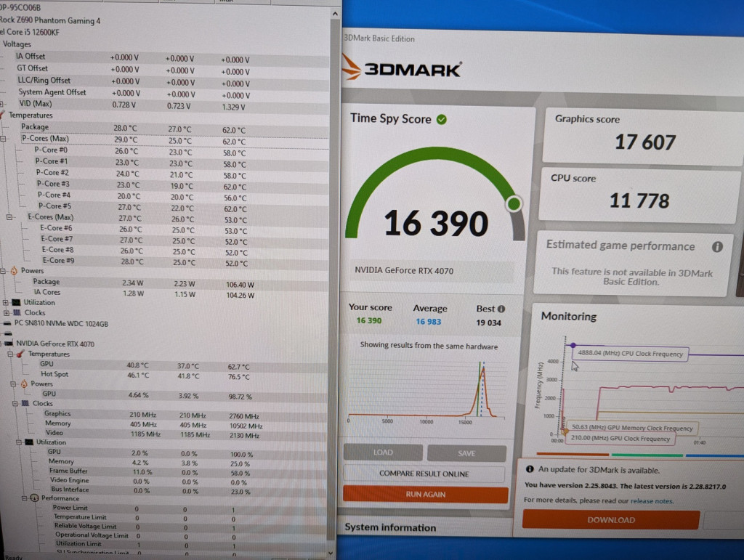Click the CPU score value 11 778
The image size is (744, 560).
pyautogui.click(x=639, y=200)
